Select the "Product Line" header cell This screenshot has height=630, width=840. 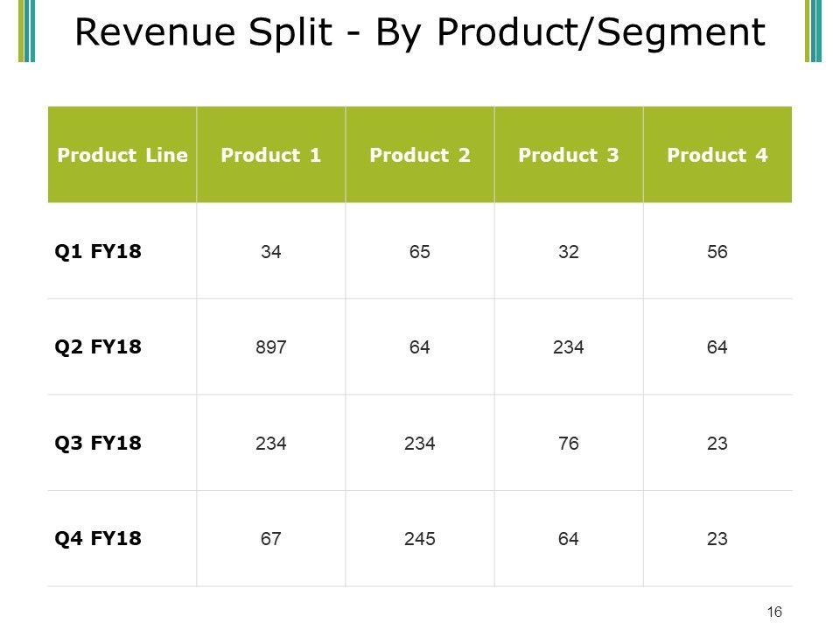coord(122,156)
